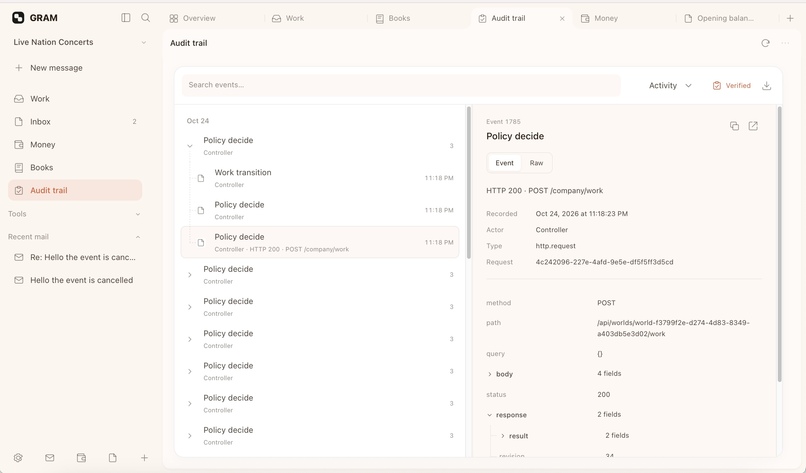Close the Audit trail tab
Viewport: 806px width, 473px height.
pyautogui.click(x=562, y=19)
